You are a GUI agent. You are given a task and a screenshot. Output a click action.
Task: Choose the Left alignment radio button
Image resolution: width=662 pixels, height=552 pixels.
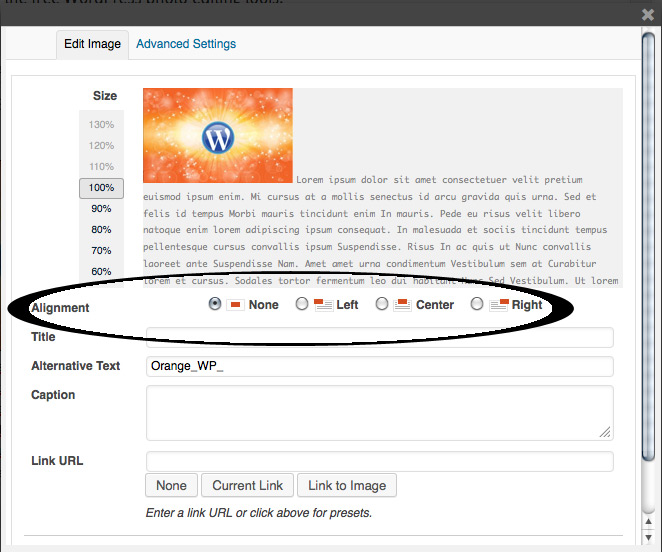coord(302,305)
